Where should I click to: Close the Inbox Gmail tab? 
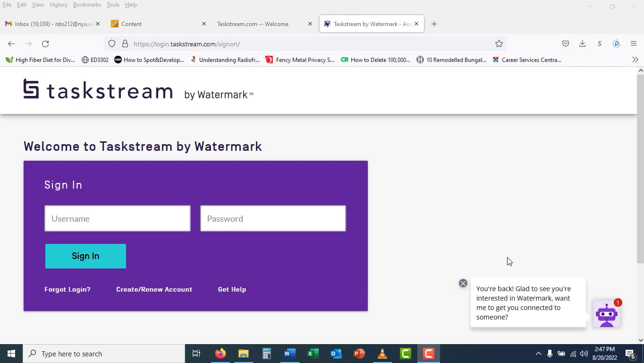pyautogui.click(x=98, y=24)
